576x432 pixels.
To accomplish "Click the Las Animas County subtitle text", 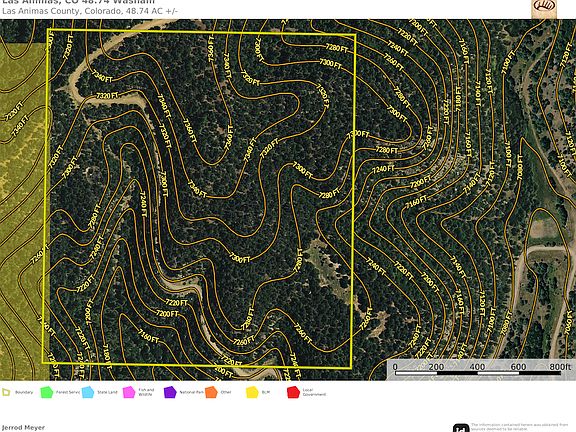I will (90, 11).
